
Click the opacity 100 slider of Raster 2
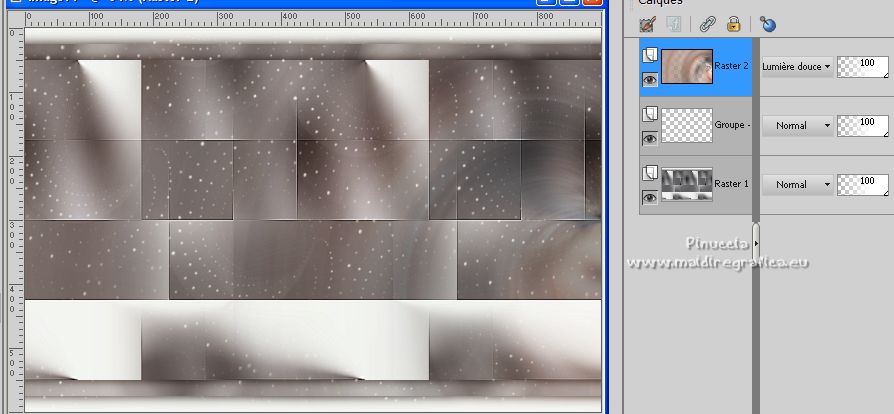pyautogui.click(x=863, y=67)
